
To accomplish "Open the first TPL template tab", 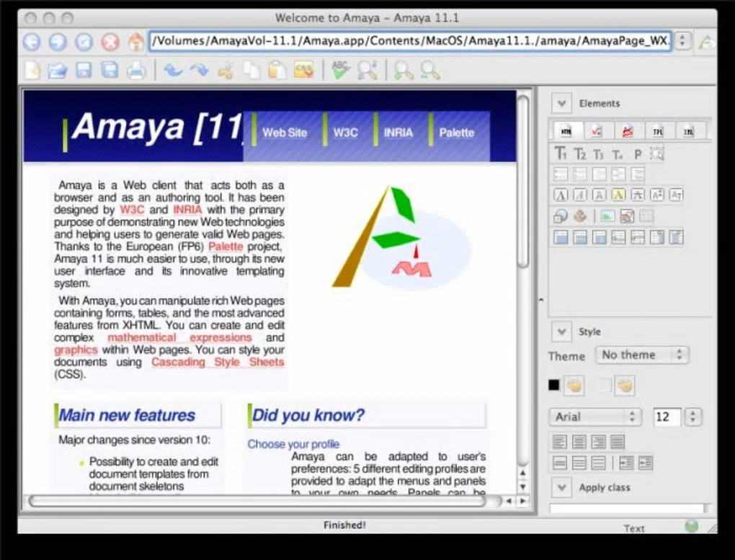I will [x=658, y=131].
